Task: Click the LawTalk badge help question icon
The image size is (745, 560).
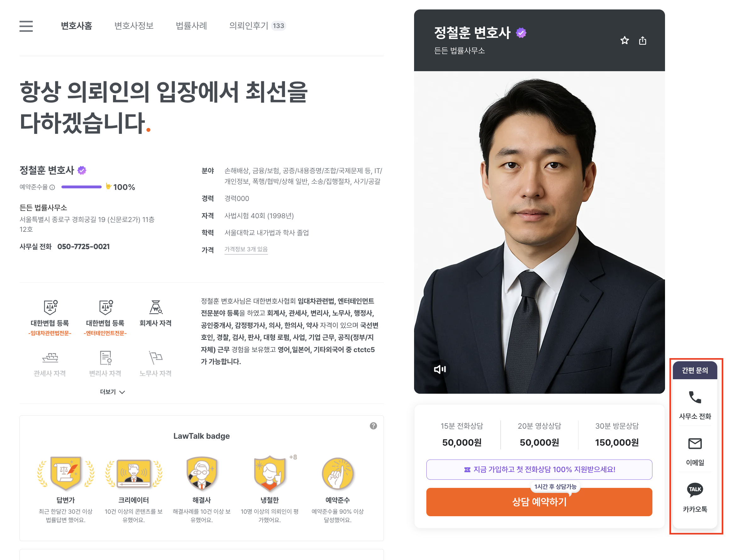Action: (373, 426)
